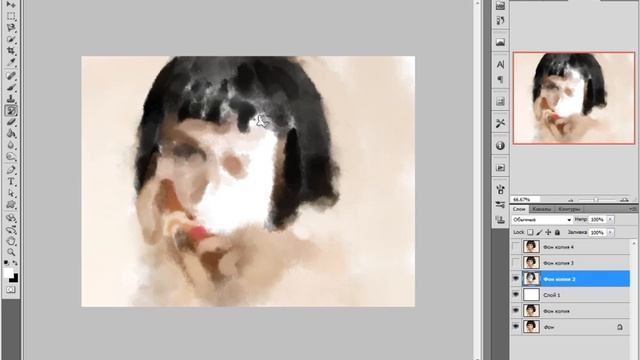The width and height of the screenshot is (640, 360).
Task: Select the Dodge tool
Action: coord(11,156)
